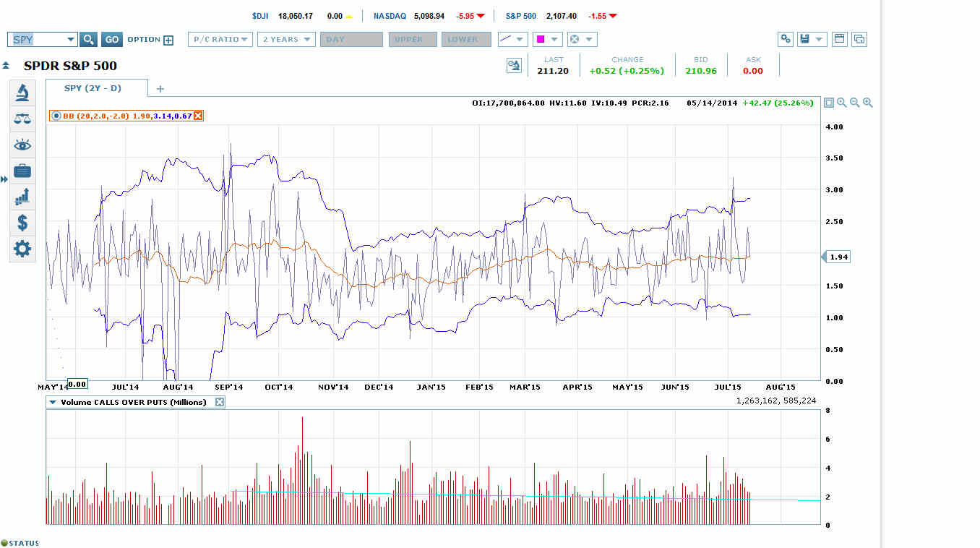Open the dollar sign sidebar tool
This screenshot has height=548, width=980.
22,223
